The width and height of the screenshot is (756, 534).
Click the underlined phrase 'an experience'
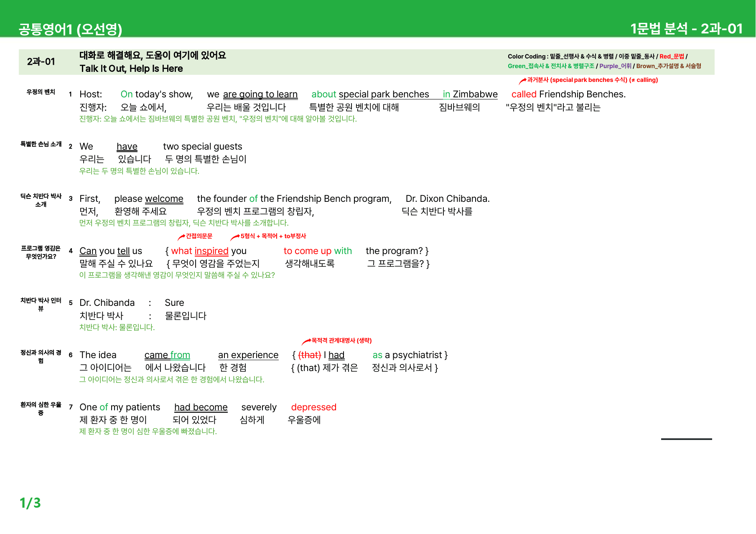point(248,355)
